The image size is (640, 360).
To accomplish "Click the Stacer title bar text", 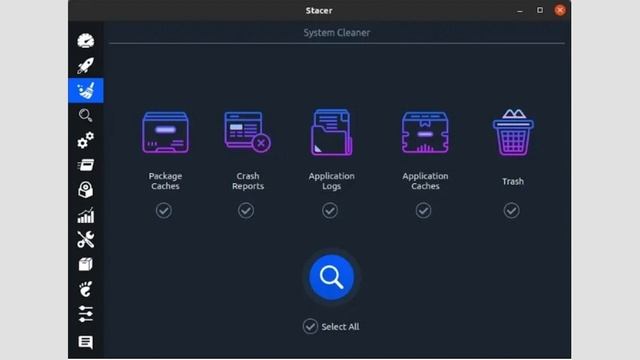I will [x=319, y=11].
